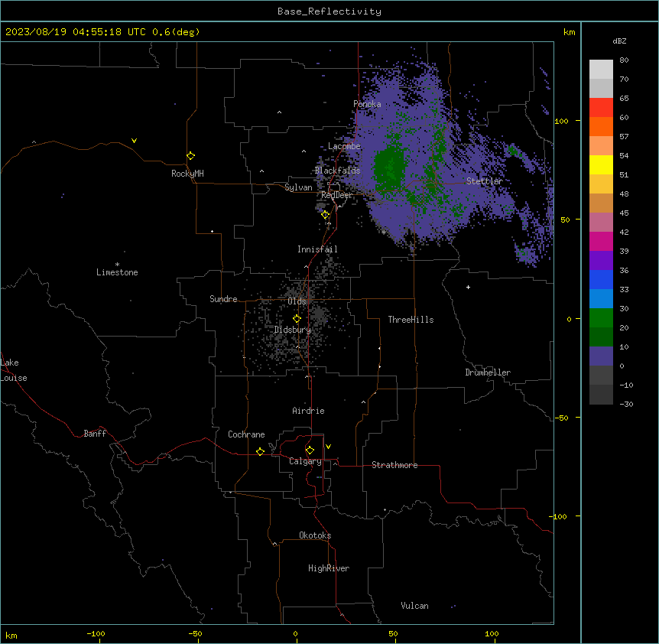Select the dark grey -10 dBZ swatch
Screen dimensions: 659x644
pos(601,395)
